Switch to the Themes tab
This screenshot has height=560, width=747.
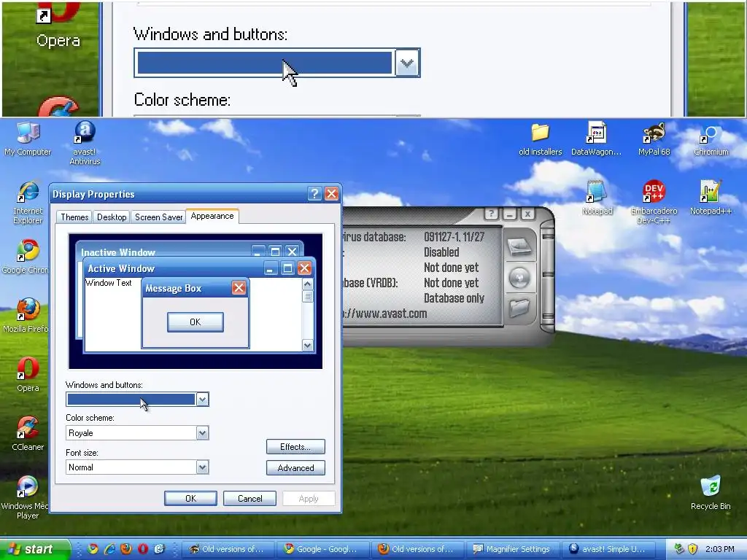pyautogui.click(x=74, y=217)
